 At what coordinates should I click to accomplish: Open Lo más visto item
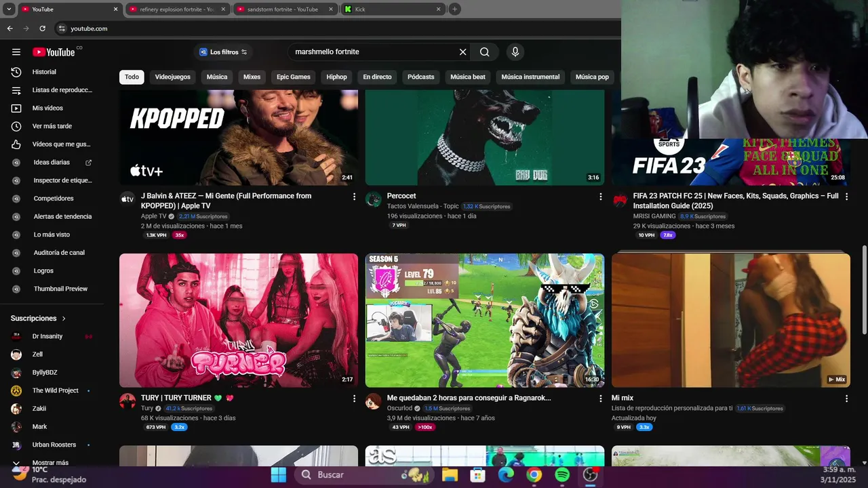pyautogui.click(x=52, y=235)
